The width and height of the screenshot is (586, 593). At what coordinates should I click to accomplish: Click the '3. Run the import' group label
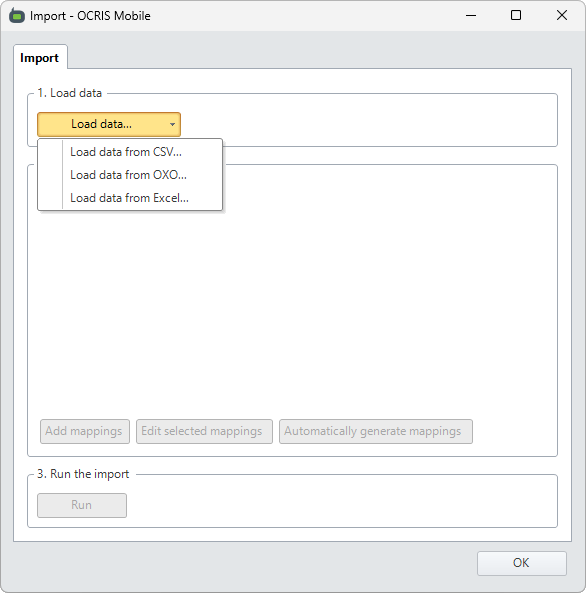(83, 474)
